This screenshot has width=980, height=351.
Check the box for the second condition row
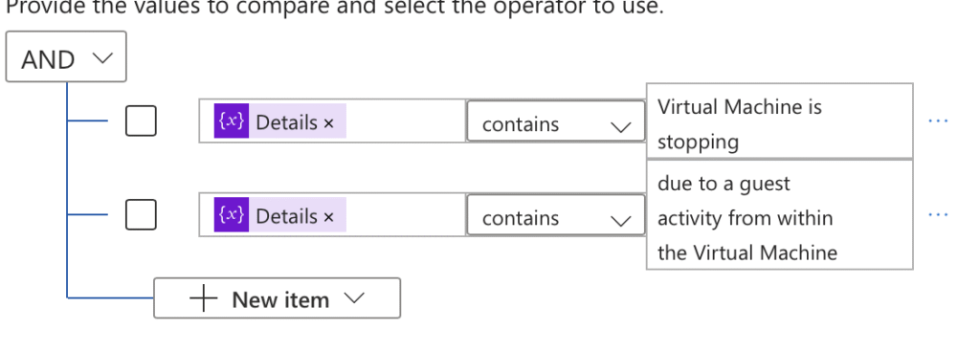tap(141, 214)
